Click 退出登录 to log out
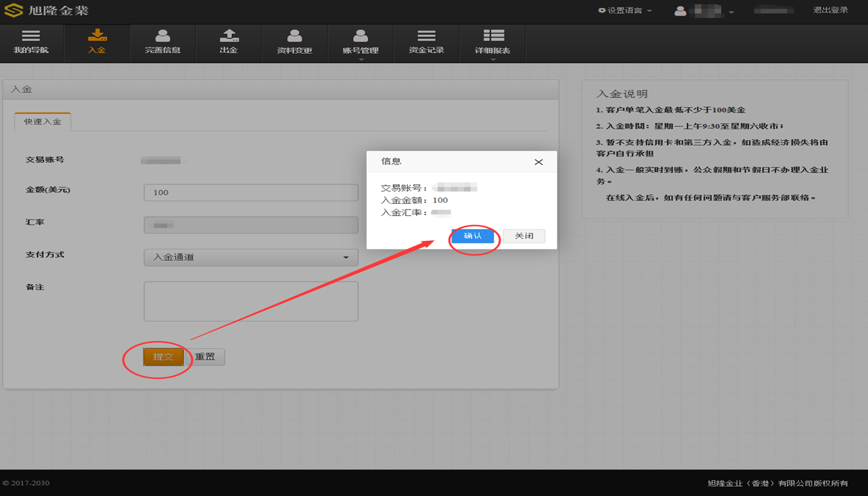The image size is (868, 496). (x=831, y=10)
